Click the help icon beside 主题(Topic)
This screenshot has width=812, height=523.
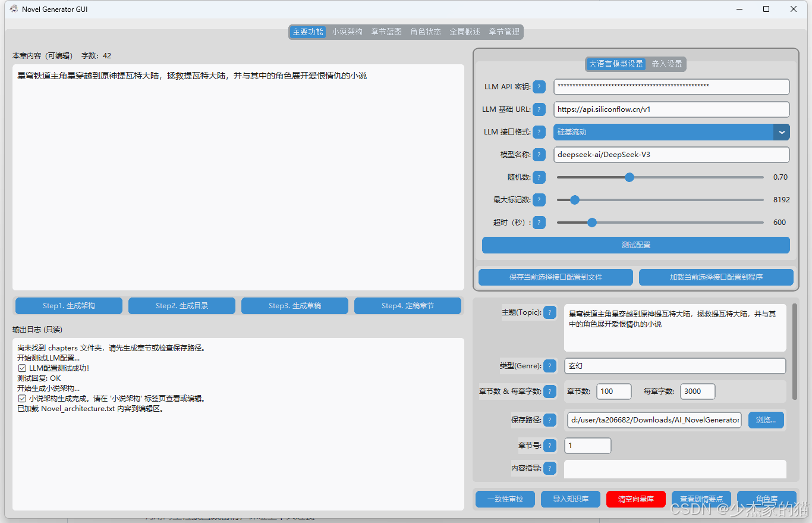550,312
